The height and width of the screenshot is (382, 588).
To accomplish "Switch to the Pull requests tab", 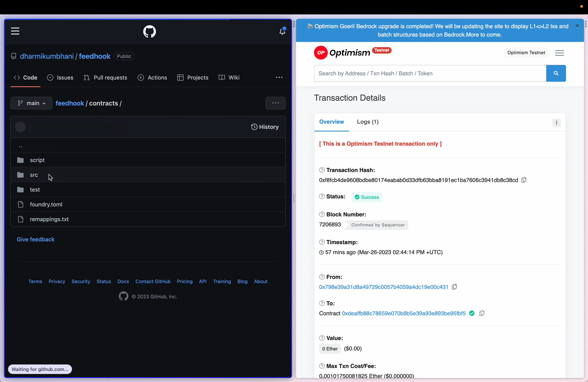I will 105,77.
